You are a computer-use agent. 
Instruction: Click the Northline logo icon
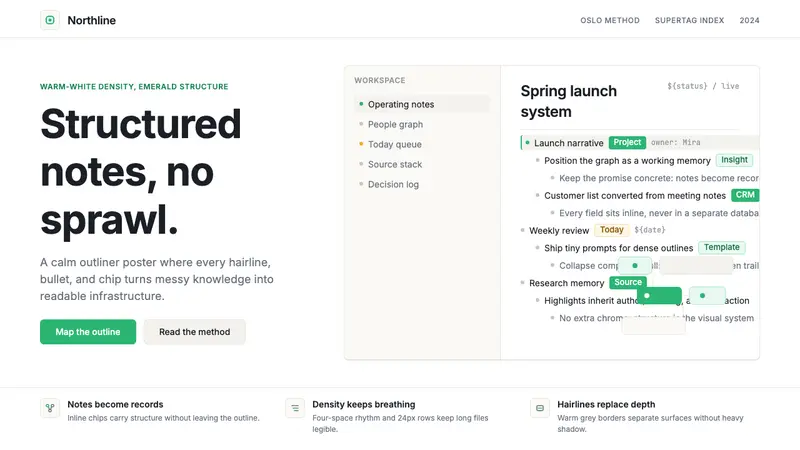50,20
